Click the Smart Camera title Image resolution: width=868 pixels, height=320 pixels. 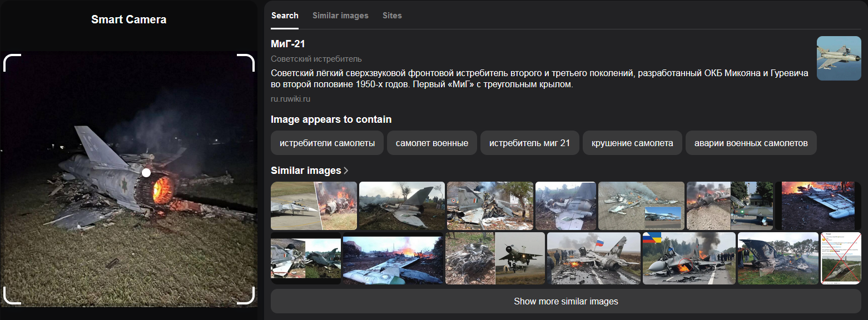coord(129,19)
